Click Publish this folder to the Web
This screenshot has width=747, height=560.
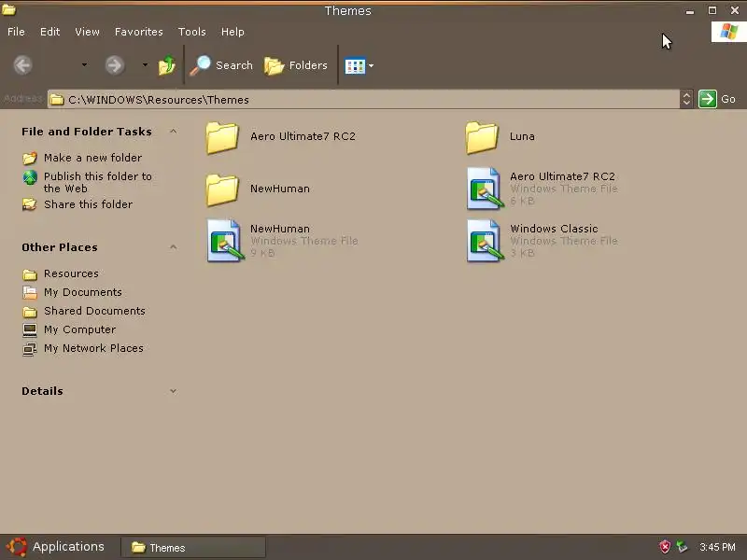click(x=98, y=182)
